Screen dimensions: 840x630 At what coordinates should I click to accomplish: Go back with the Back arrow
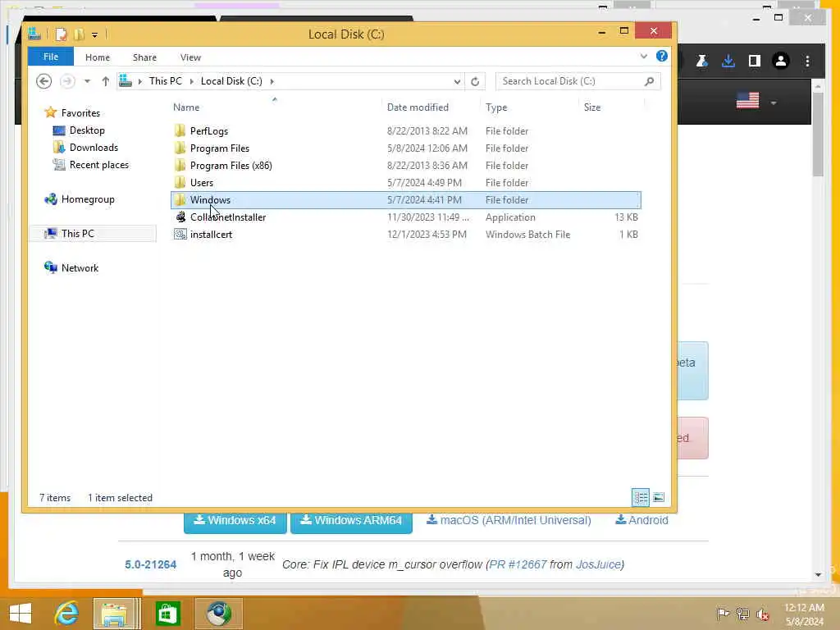pyautogui.click(x=44, y=81)
